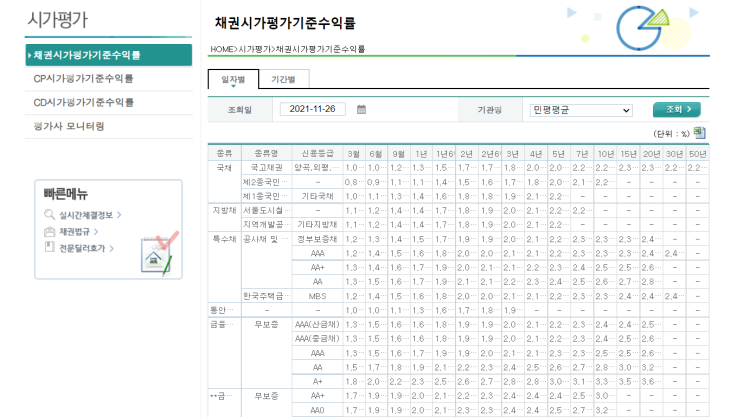Select the 지역개발공 row name cell

pos(266,225)
